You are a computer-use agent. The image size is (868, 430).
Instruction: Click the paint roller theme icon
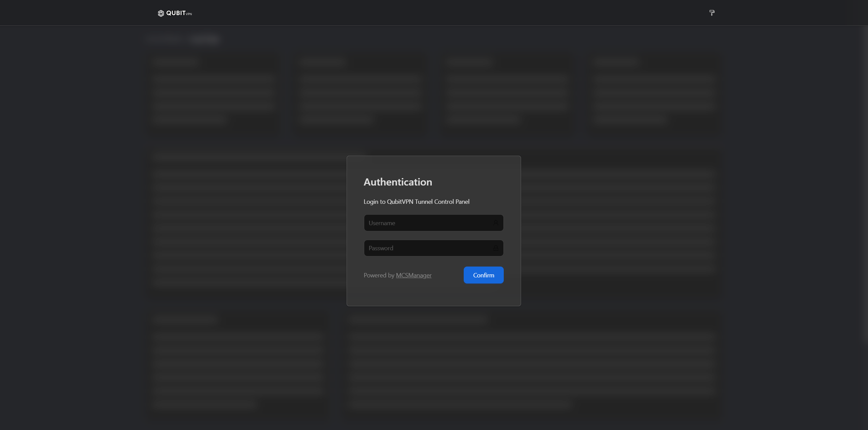[x=712, y=13]
